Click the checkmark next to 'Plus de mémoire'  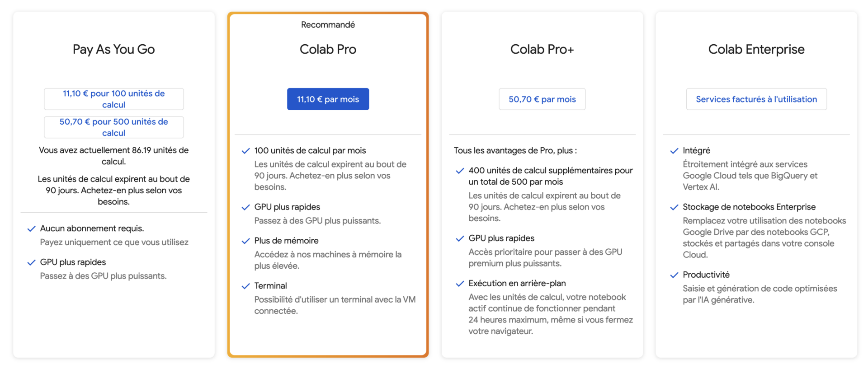point(245,241)
